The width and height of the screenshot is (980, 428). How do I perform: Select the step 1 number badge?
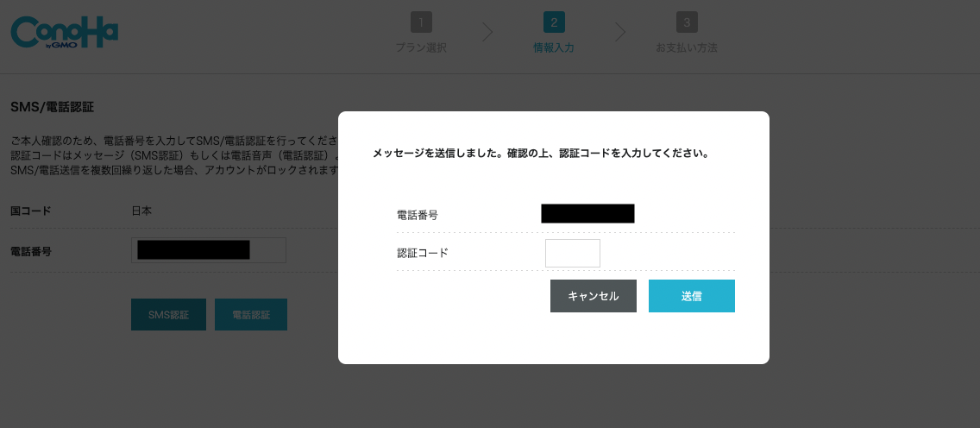click(421, 23)
